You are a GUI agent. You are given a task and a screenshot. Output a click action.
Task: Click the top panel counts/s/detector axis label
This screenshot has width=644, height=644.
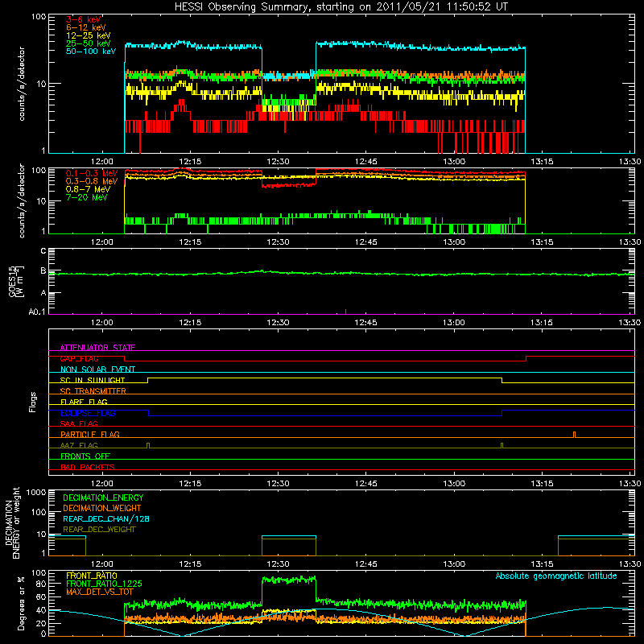point(22,84)
